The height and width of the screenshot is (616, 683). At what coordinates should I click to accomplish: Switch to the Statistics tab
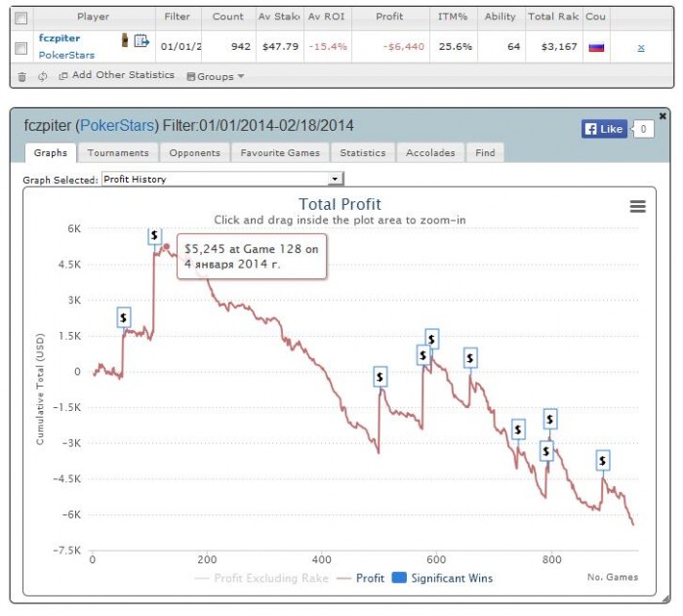[x=363, y=153]
